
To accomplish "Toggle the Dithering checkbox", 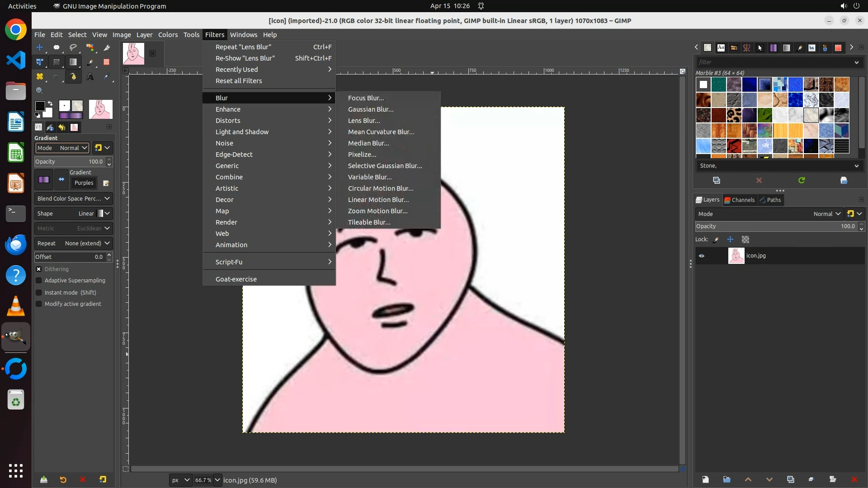I will (39, 269).
